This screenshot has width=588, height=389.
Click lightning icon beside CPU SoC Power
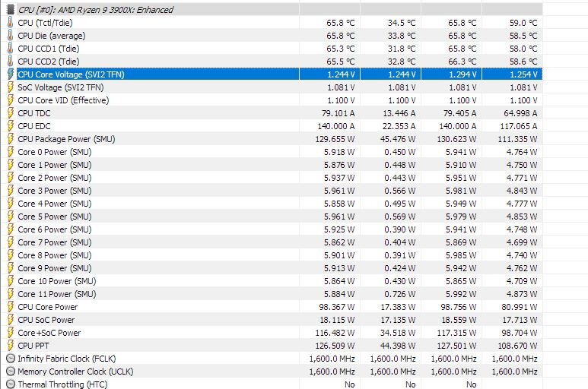pos(11,320)
